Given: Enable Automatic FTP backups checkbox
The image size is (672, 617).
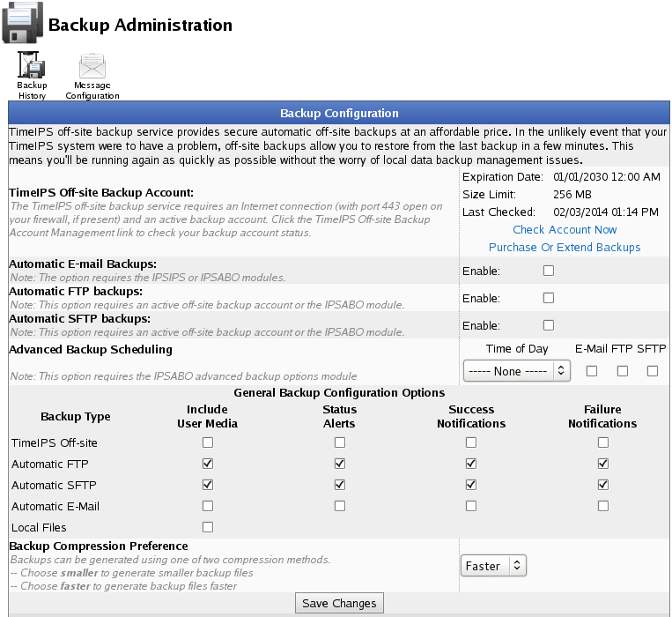Looking at the screenshot, I should 549,298.
